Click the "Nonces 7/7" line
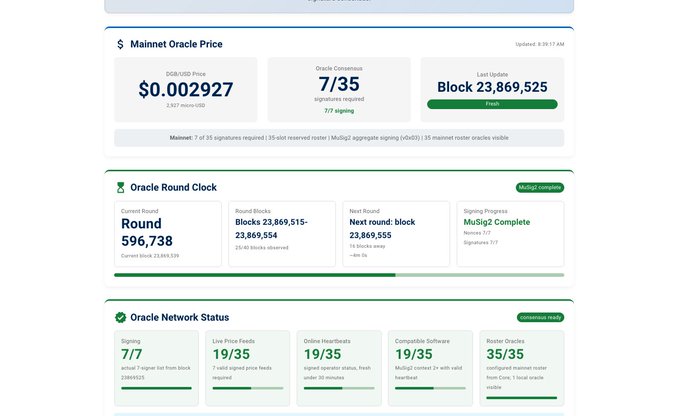 477,233
